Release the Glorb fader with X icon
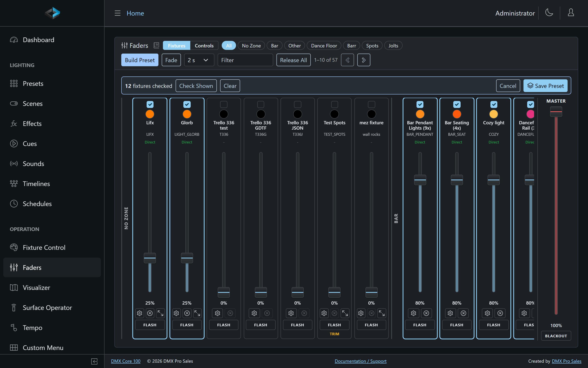The image size is (588, 368). pos(187,313)
